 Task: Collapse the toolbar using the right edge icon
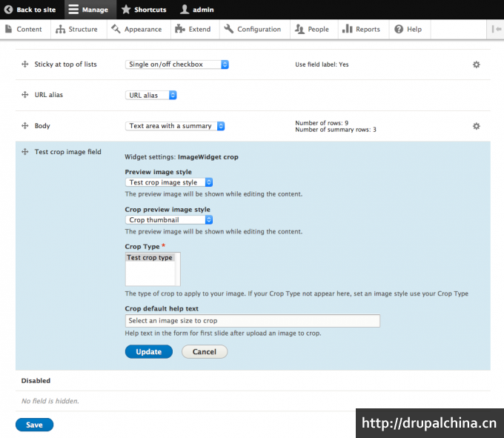(496, 29)
